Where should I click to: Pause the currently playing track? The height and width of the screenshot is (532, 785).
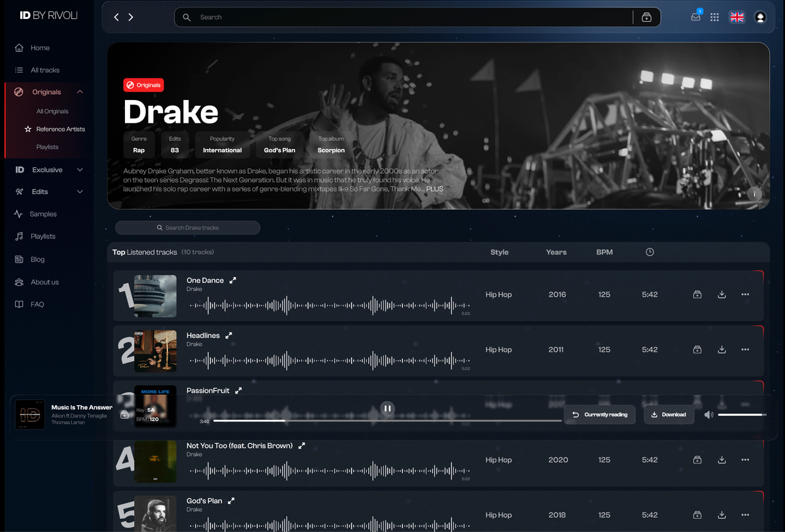coord(387,408)
